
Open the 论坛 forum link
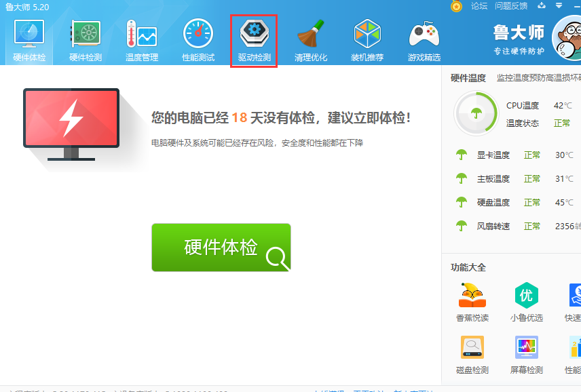coord(479,6)
